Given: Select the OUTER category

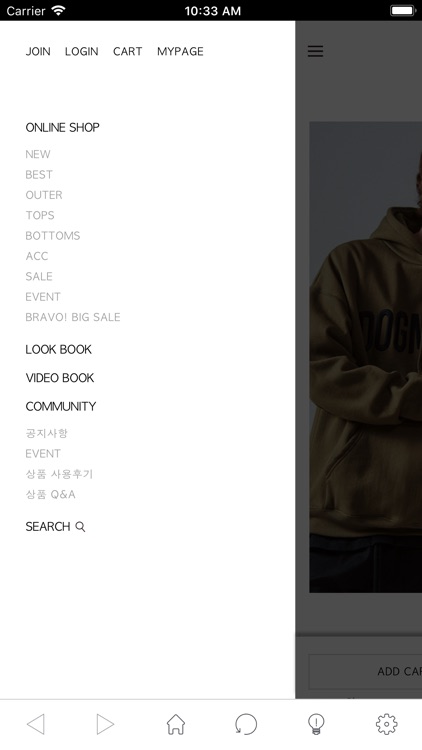Looking at the screenshot, I should coord(44,195).
